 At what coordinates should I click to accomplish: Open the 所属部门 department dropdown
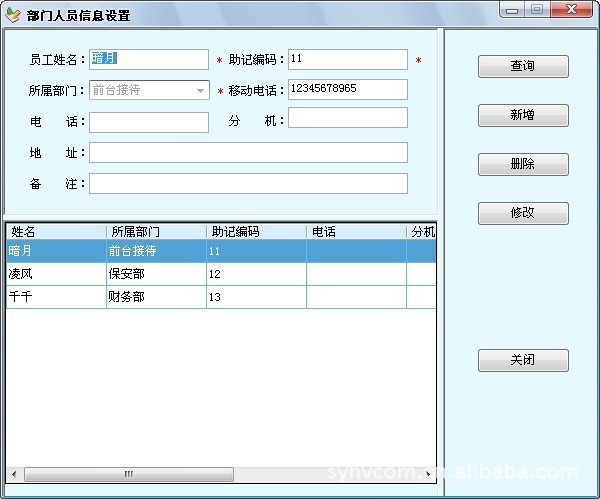[200, 90]
